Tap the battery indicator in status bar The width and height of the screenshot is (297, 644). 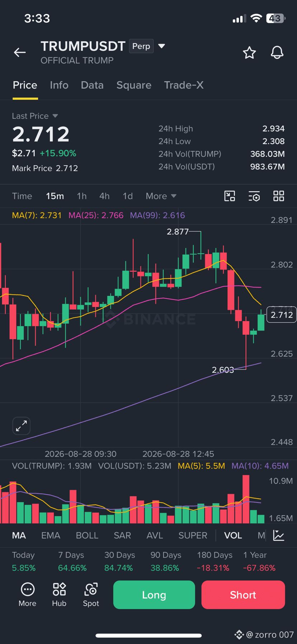275,18
